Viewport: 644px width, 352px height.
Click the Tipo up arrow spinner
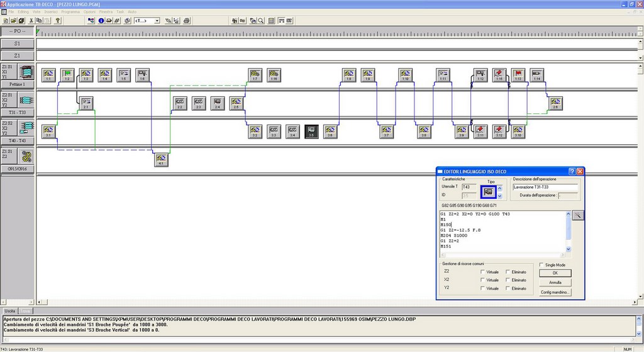500,188
